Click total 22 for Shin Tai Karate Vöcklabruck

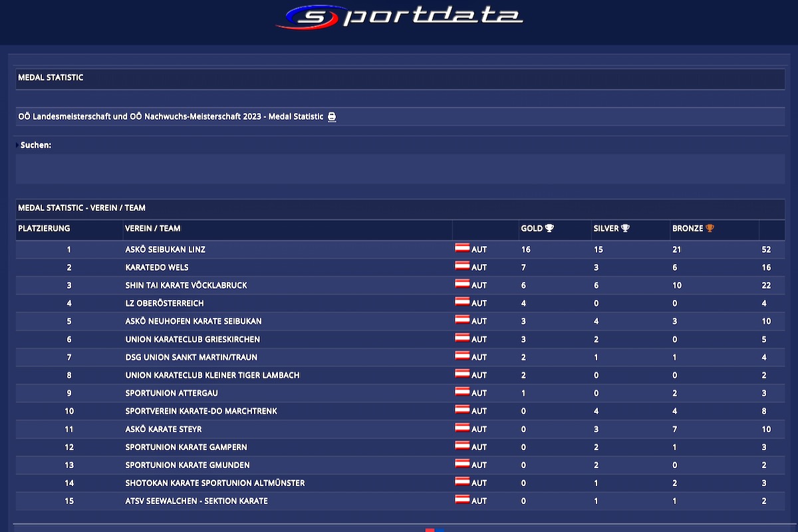tap(766, 286)
